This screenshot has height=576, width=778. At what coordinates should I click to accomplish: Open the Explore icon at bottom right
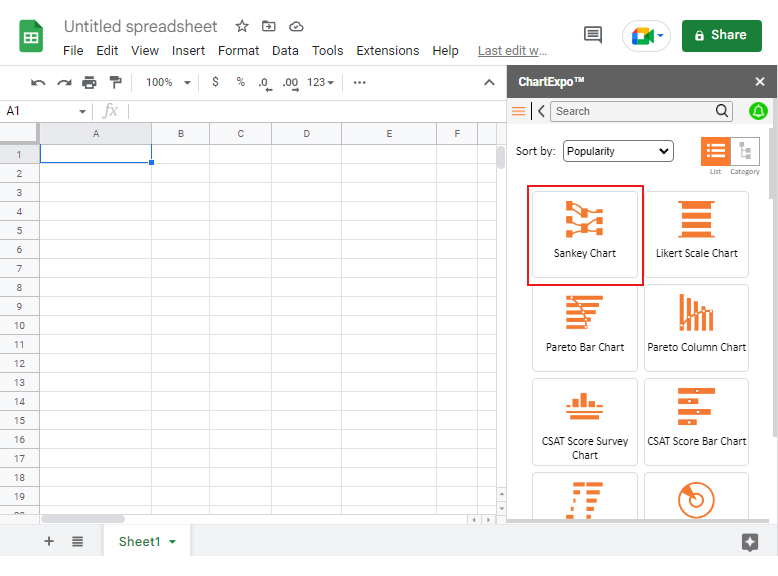tap(750, 541)
